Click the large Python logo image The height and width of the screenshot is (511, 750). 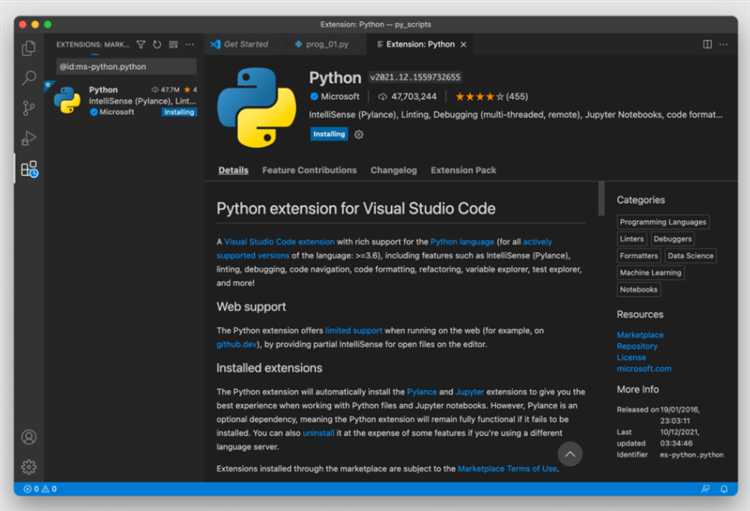[x=257, y=107]
